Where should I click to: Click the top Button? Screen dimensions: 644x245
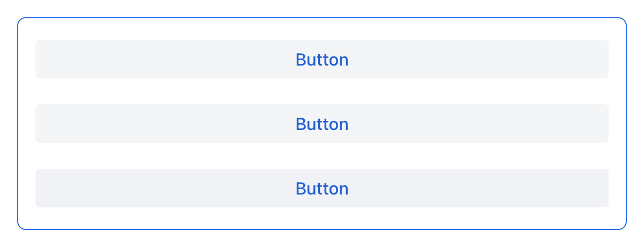[x=322, y=59]
